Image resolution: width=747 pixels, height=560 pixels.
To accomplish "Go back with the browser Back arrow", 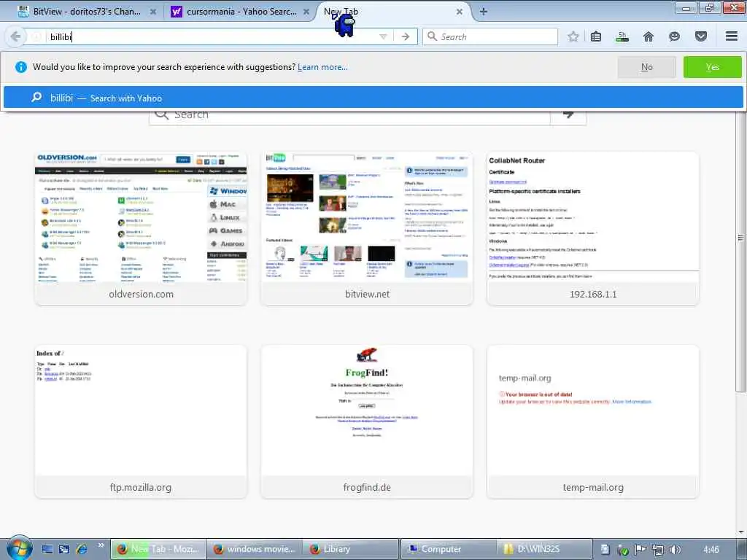I will pyautogui.click(x=15, y=36).
